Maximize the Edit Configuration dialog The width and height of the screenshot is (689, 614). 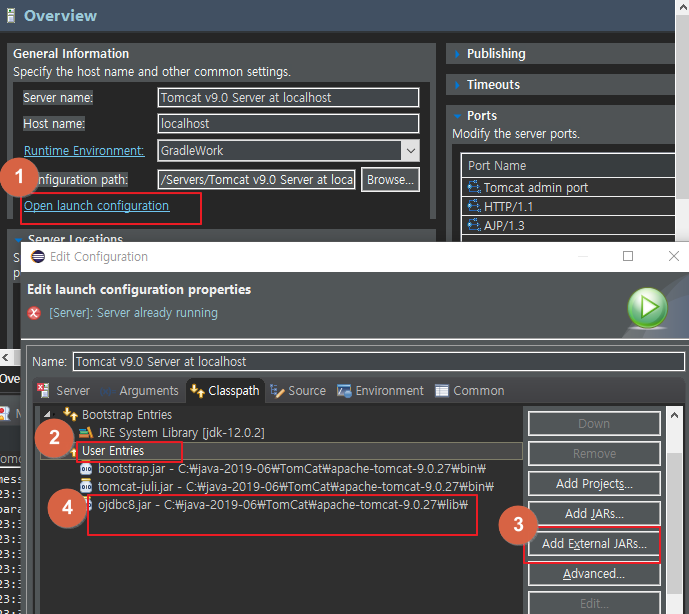point(628,256)
